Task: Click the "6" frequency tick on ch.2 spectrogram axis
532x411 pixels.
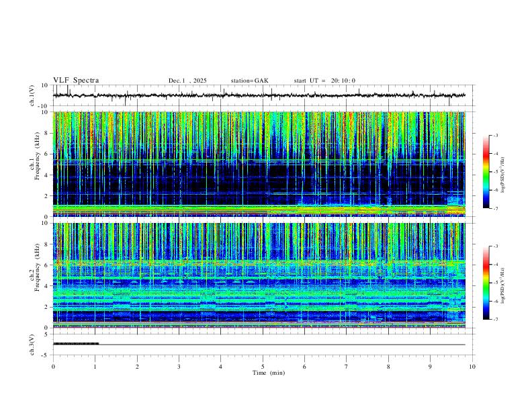Action: coord(47,265)
